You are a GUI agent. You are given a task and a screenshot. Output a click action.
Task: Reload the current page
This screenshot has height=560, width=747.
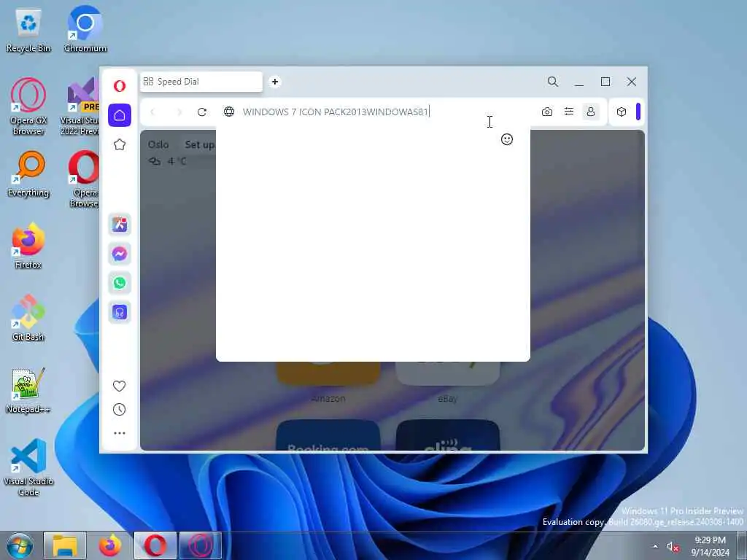click(x=202, y=112)
